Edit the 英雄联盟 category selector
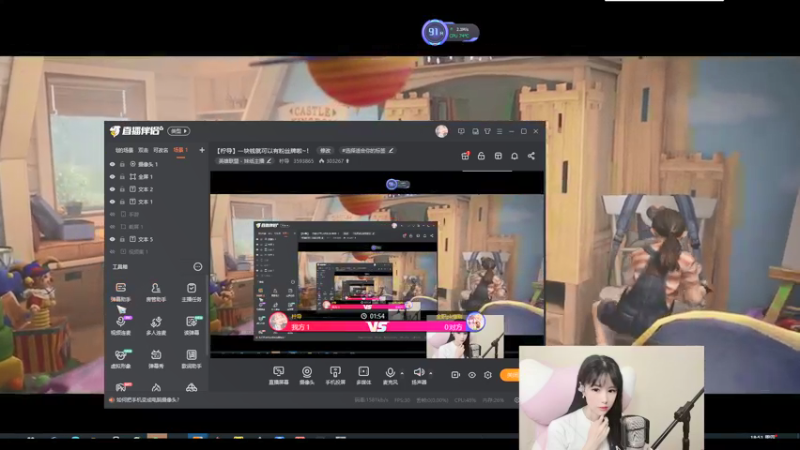Image resolution: width=800 pixels, height=450 pixels. (245, 161)
